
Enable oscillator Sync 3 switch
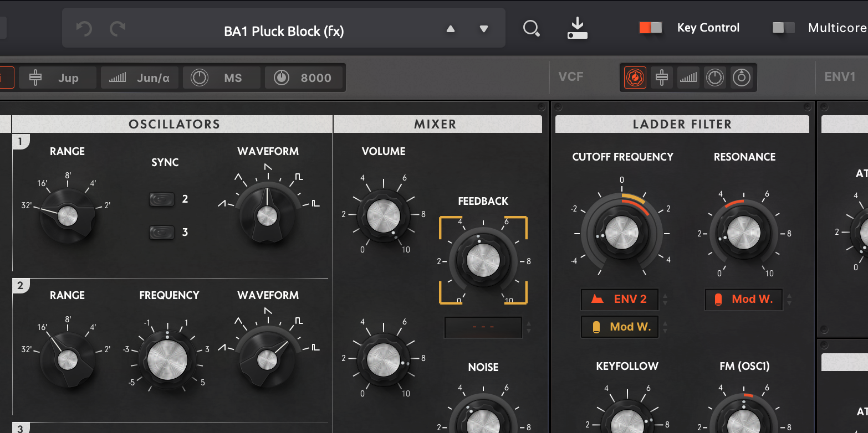pyautogui.click(x=162, y=233)
